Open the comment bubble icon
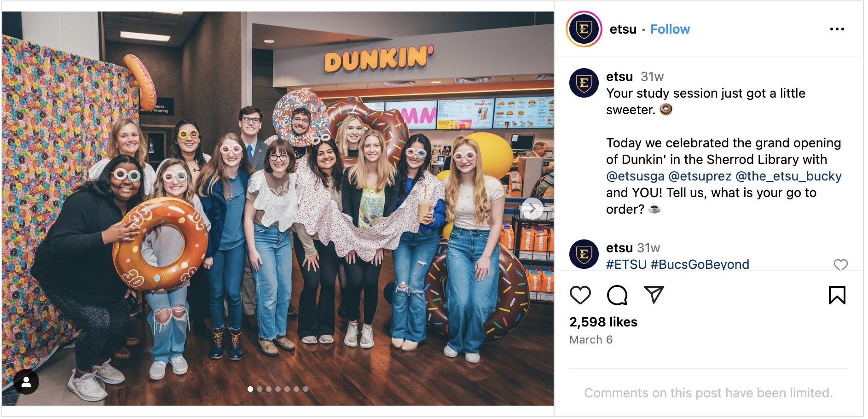The image size is (868, 419). [617, 295]
